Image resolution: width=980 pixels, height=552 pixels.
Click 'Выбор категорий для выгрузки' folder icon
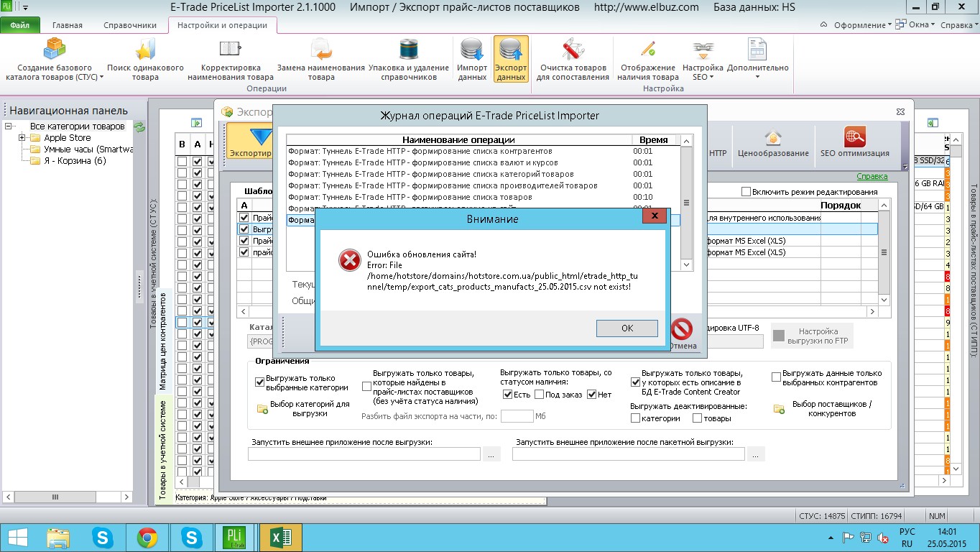click(262, 409)
